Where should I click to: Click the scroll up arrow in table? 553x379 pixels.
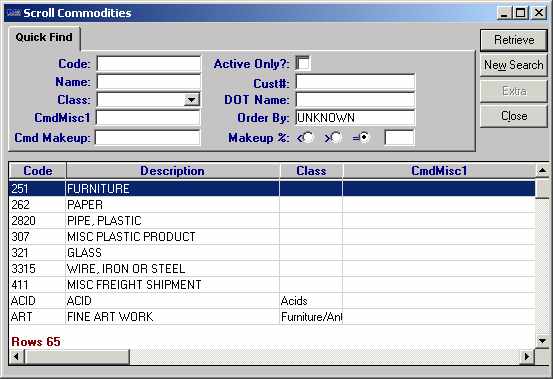tap(542, 171)
